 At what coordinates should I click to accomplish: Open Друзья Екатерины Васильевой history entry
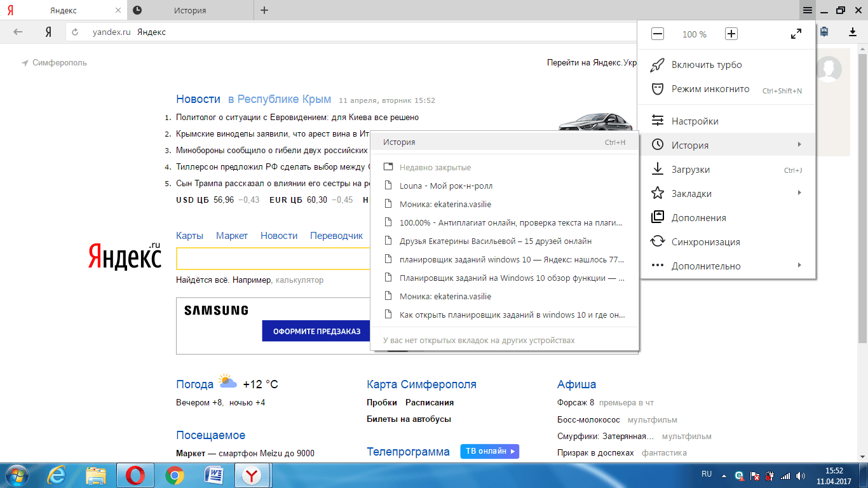(x=504, y=241)
